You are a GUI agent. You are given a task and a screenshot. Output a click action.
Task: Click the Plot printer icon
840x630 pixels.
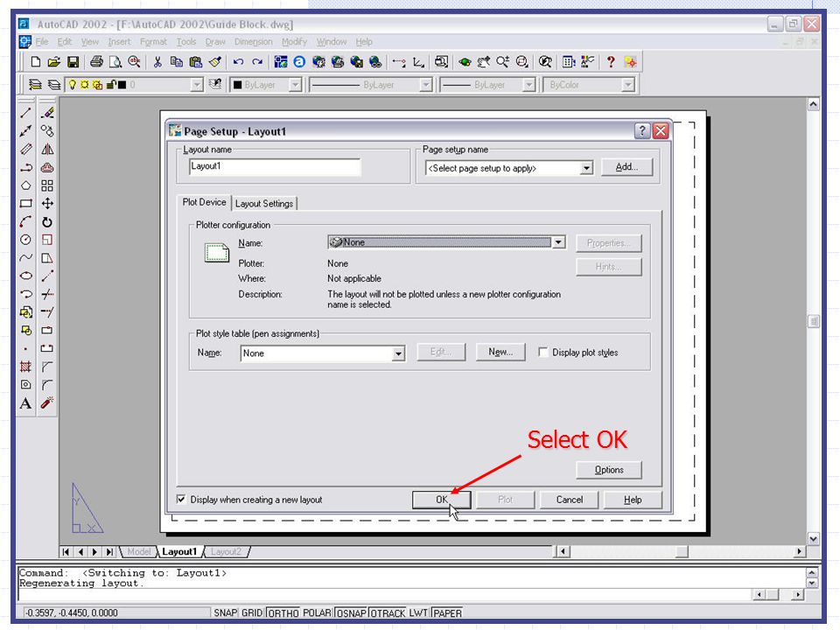[x=96, y=62]
